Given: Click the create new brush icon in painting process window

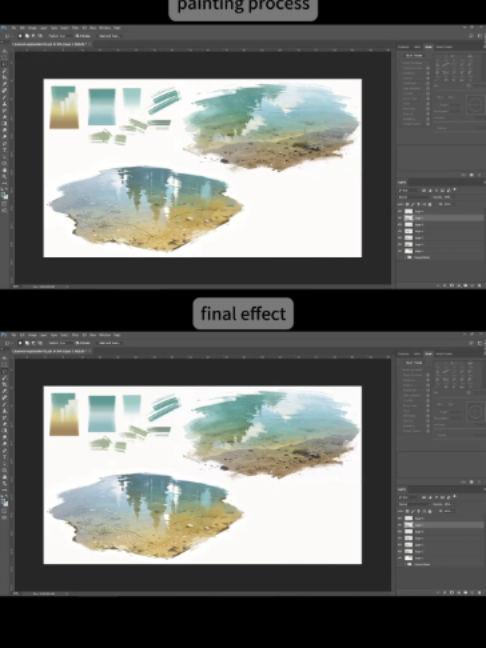Looking at the screenshot, I should click(x=479, y=175).
